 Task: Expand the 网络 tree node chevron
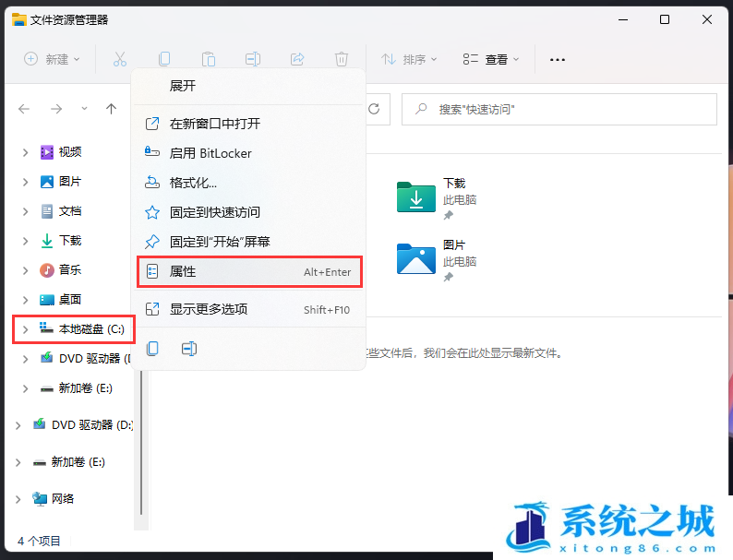point(18,499)
